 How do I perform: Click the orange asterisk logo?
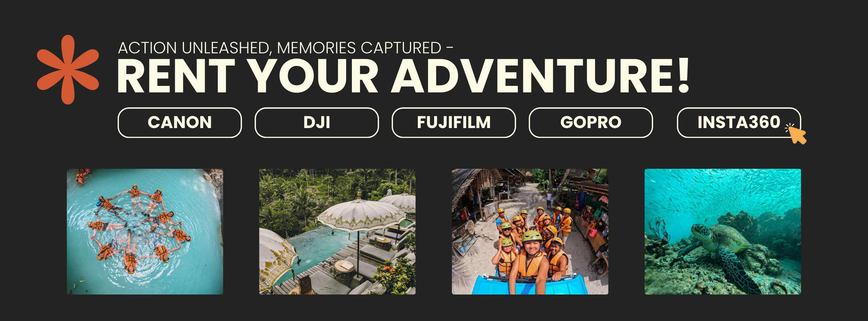(x=68, y=70)
